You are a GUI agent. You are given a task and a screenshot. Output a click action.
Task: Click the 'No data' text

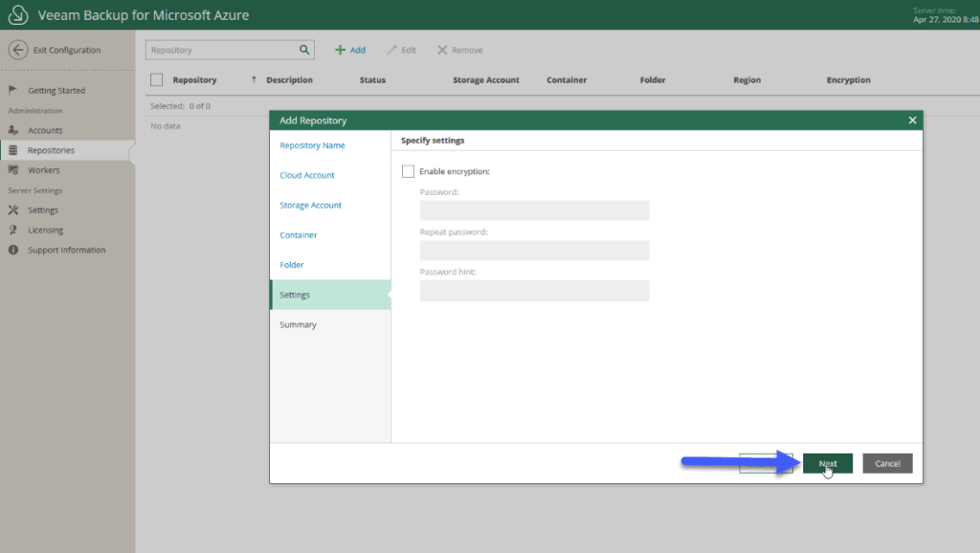[165, 126]
